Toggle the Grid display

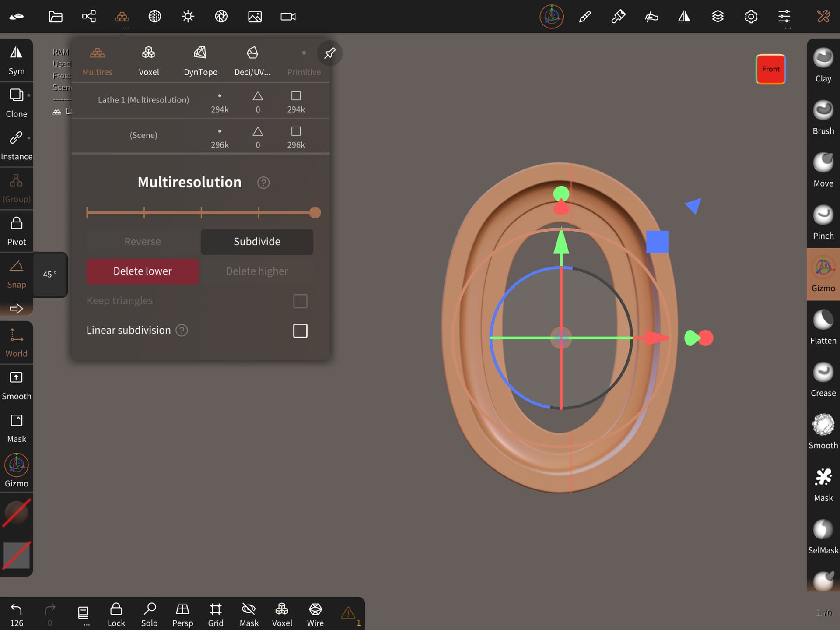[x=215, y=614]
